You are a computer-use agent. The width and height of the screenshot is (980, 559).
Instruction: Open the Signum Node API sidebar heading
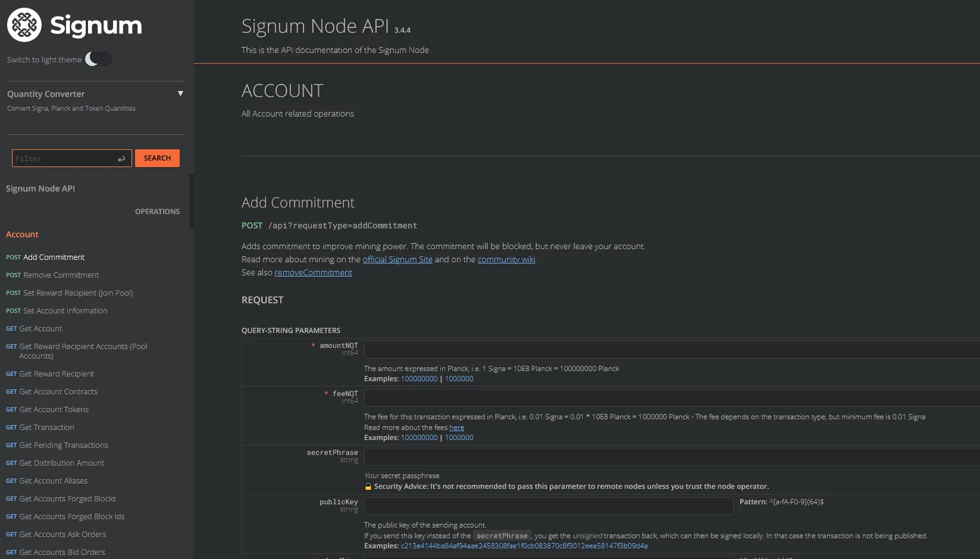(40, 189)
